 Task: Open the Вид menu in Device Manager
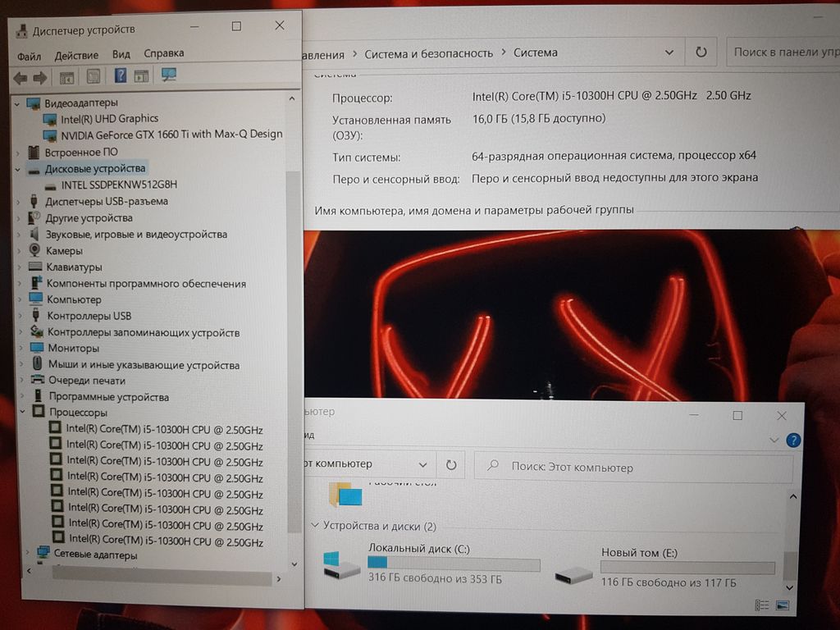point(121,54)
